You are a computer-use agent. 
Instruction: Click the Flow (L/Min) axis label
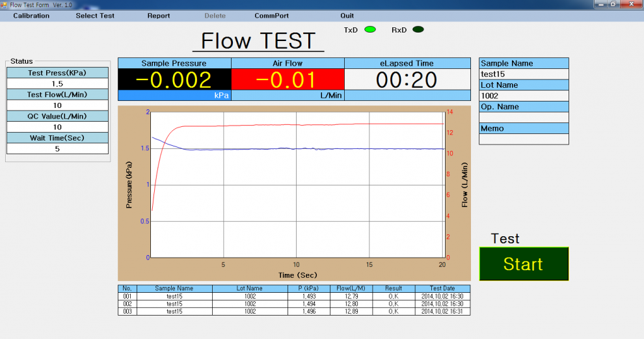464,185
